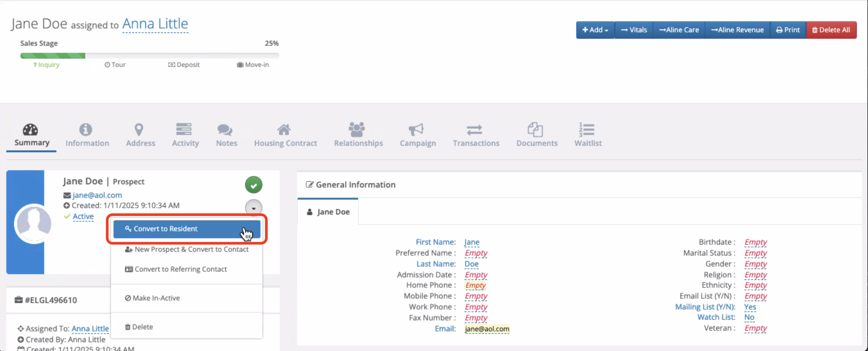868x351 pixels.
Task: Toggle the Active status link
Action: (x=83, y=216)
